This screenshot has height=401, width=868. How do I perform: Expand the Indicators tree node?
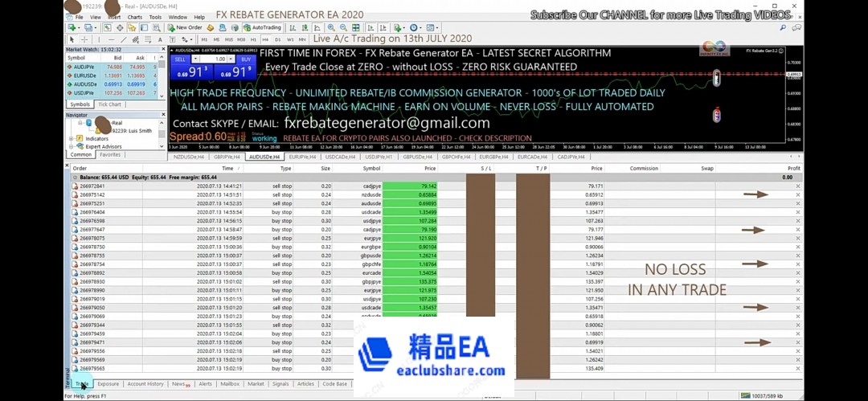(71, 138)
